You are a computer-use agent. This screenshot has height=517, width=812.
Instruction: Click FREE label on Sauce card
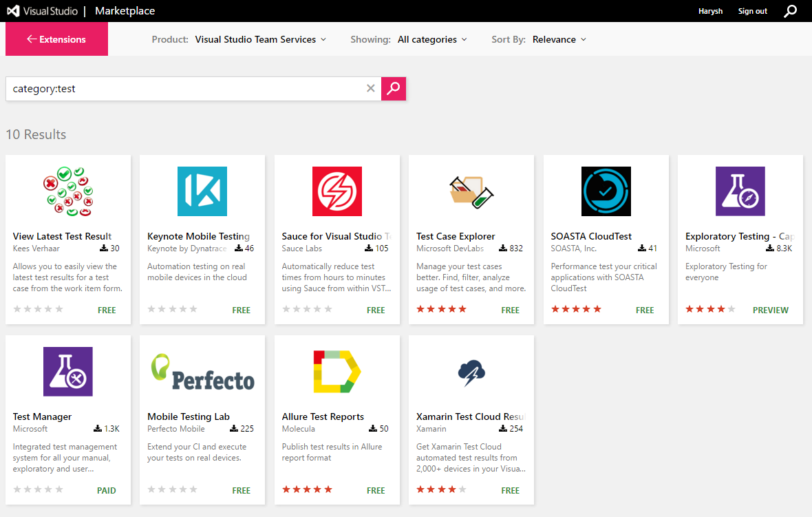(x=376, y=310)
